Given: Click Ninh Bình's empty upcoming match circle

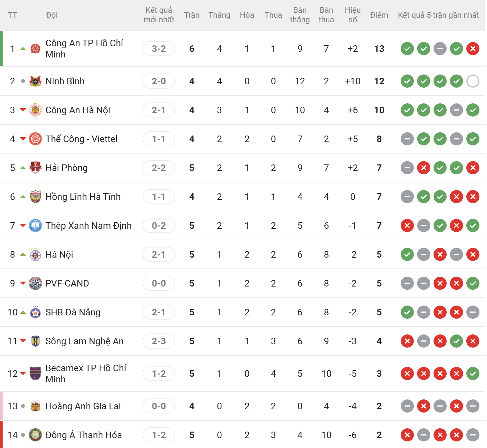Looking at the screenshot, I should (x=473, y=81).
